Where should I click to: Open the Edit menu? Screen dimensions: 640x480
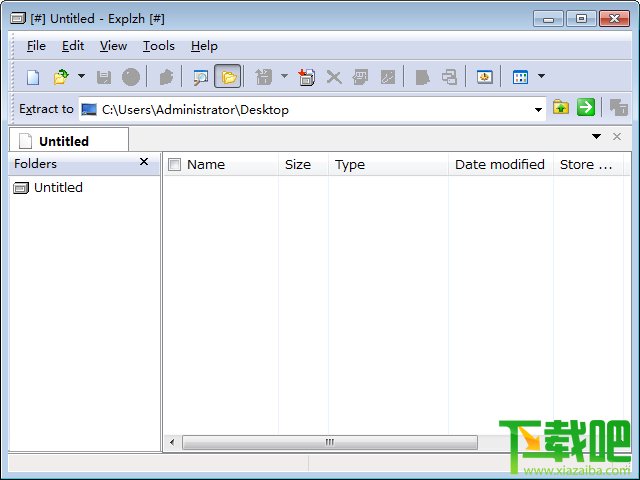73,46
